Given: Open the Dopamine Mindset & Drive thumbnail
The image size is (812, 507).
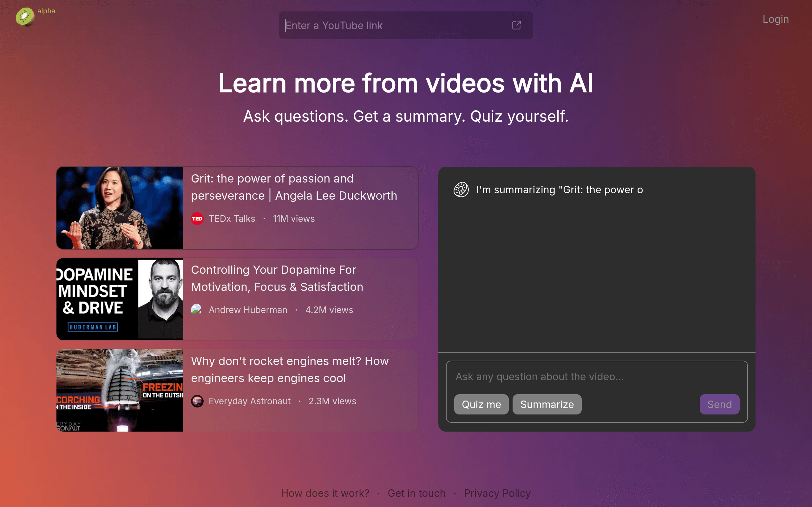Looking at the screenshot, I should 120,299.
